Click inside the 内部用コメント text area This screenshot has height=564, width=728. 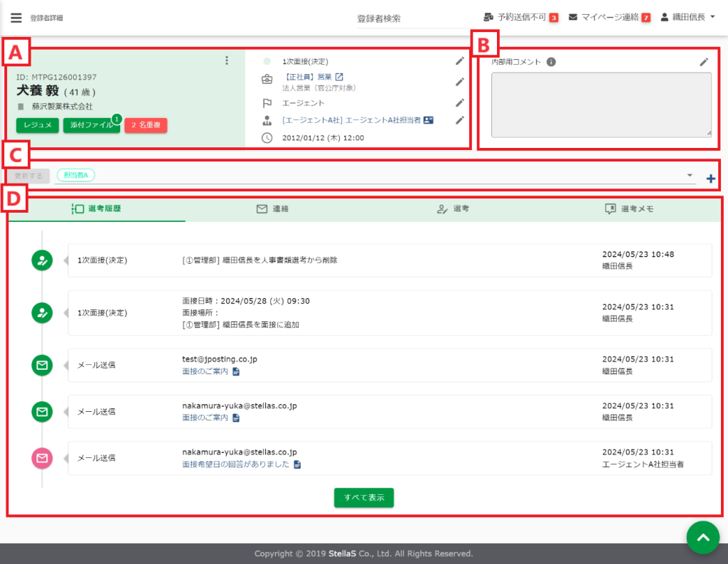coord(601,104)
